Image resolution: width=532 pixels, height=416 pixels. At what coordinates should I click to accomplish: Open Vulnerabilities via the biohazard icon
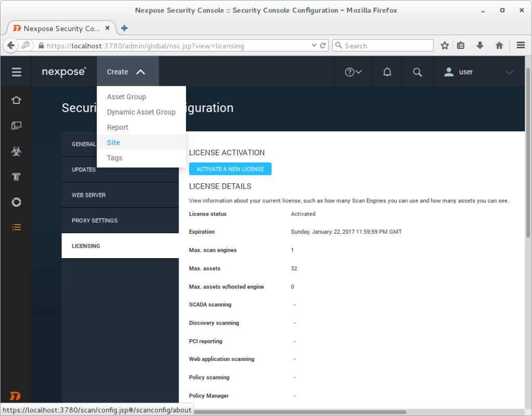(16, 151)
